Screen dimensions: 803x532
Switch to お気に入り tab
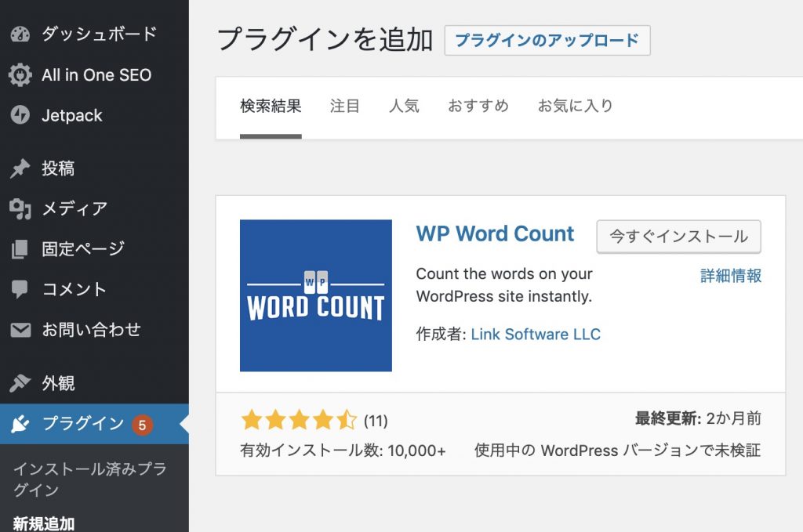tap(575, 106)
